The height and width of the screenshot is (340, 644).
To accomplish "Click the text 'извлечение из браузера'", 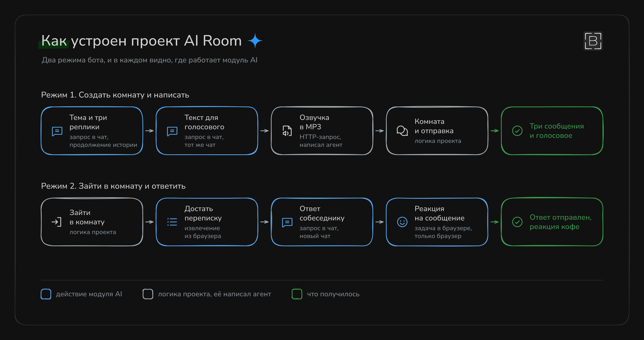I will click(203, 232).
